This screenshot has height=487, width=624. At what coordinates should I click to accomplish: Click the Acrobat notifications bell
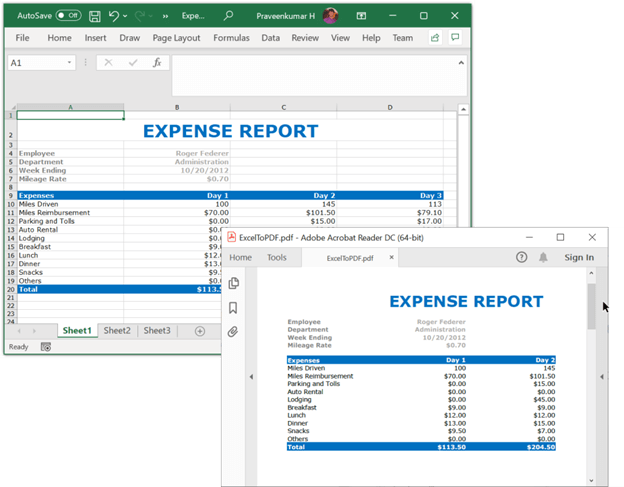(x=543, y=257)
